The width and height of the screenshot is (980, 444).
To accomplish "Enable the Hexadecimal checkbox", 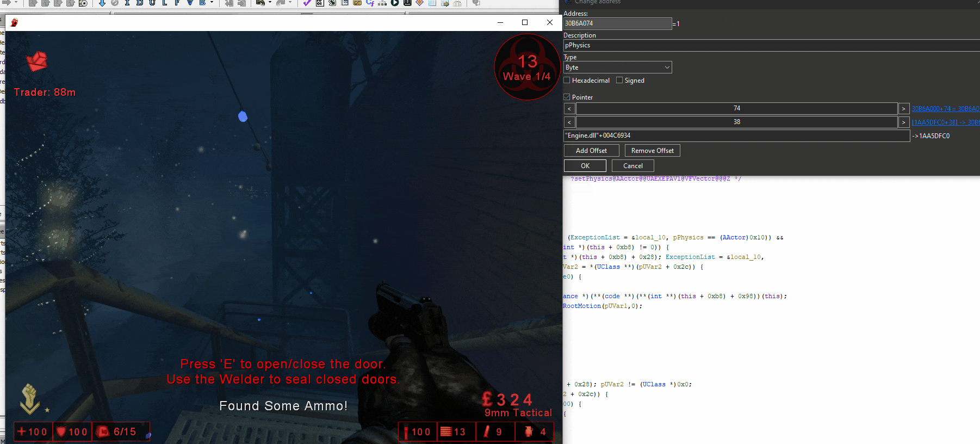I will (567, 80).
